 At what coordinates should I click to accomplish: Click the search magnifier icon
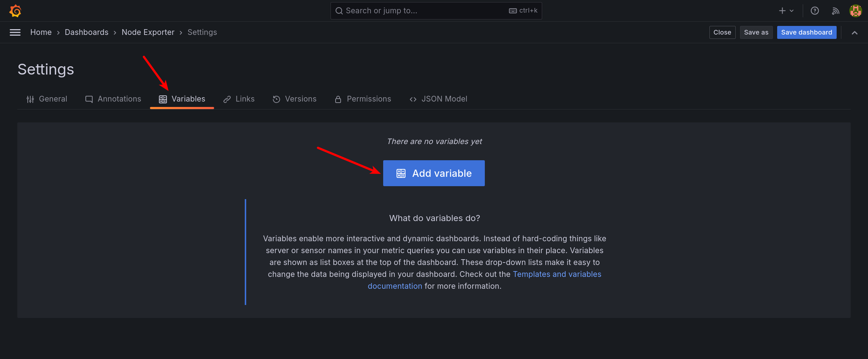click(339, 11)
